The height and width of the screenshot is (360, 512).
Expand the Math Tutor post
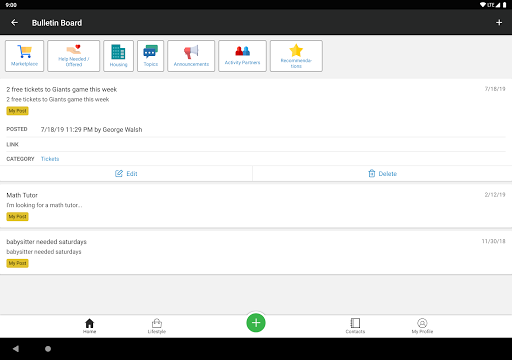256,206
